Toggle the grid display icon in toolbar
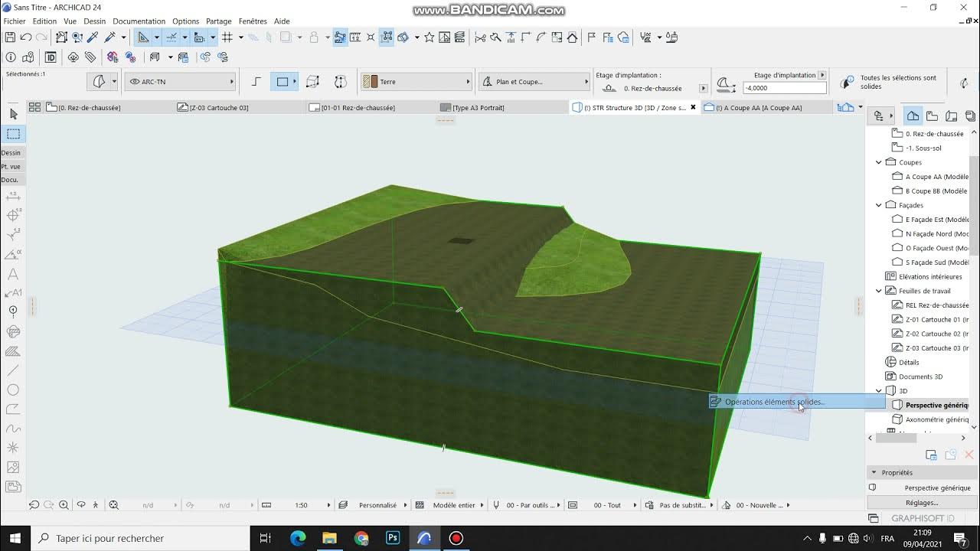 (x=227, y=37)
